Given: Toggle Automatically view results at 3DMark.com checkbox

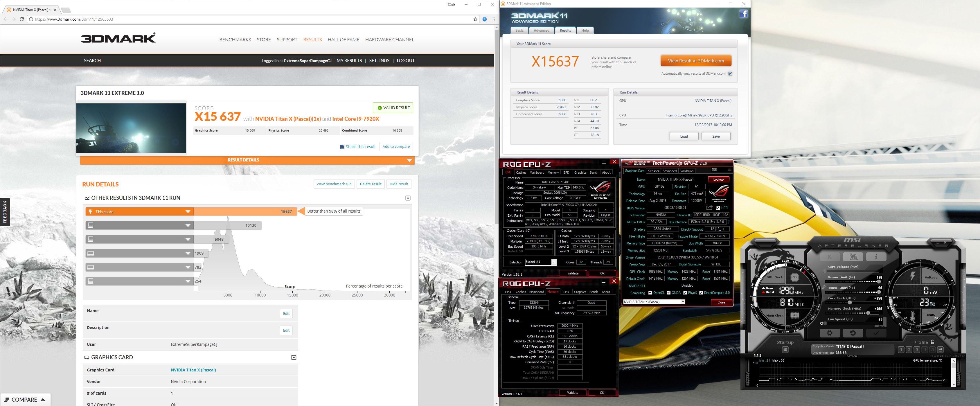Looking at the screenshot, I should (730, 74).
